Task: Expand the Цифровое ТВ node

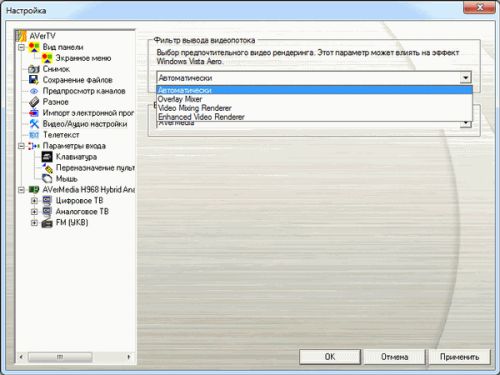Action: [34, 201]
